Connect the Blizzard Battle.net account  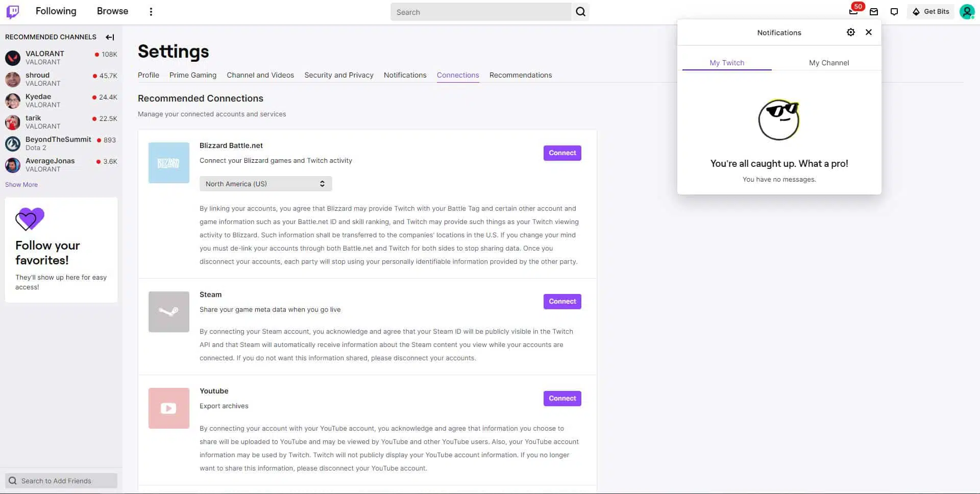(562, 153)
